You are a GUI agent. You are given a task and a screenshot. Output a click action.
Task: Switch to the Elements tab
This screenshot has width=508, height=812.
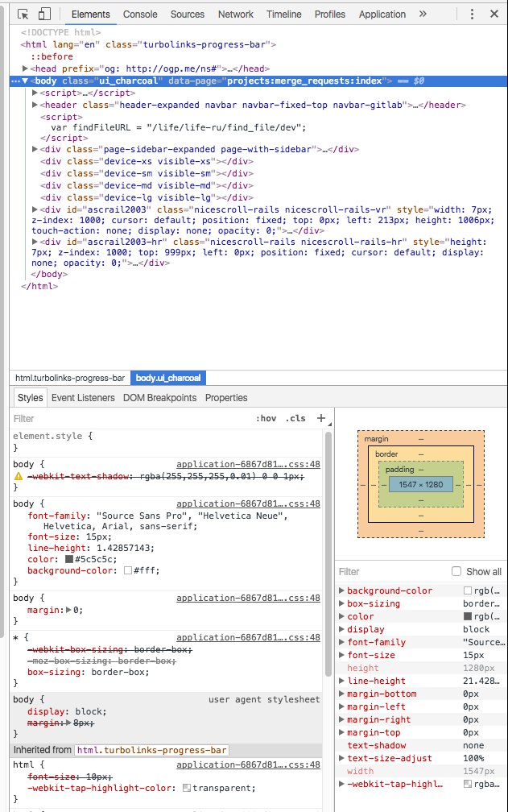tap(90, 14)
